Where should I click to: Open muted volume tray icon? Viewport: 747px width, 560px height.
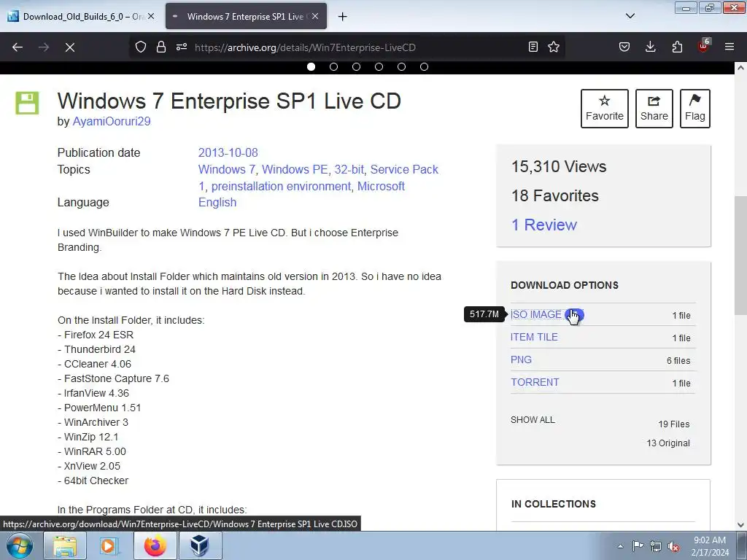click(673, 546)
